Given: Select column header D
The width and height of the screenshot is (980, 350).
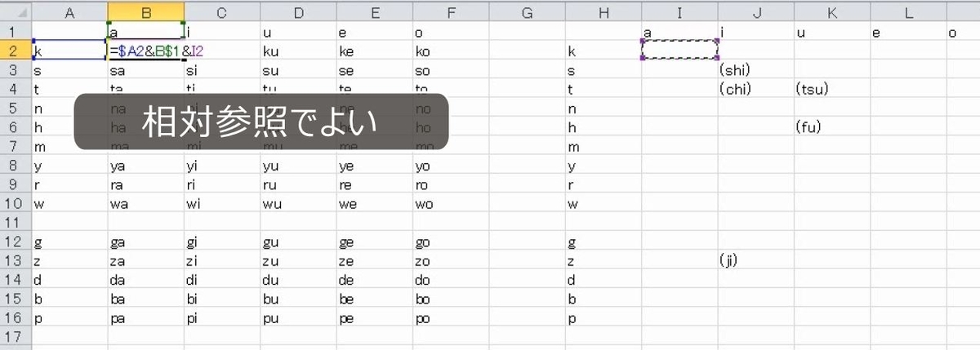Looking at the screenshot, I should pyautogui.click(x=298, y=12).
